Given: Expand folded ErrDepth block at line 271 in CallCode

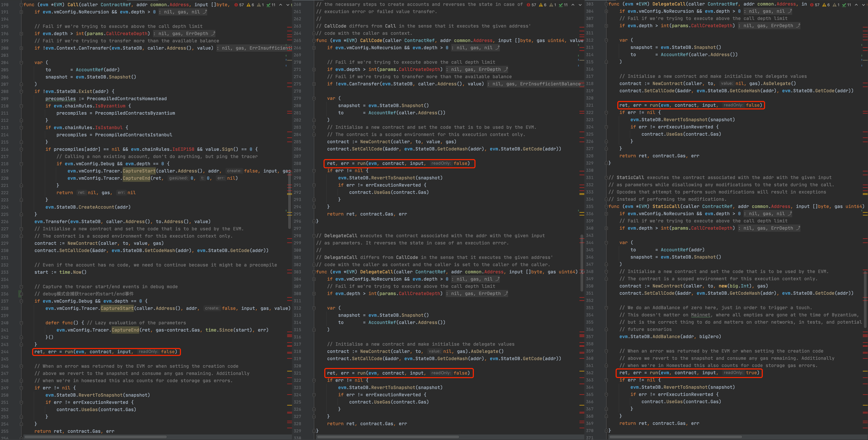Looking at the screenshot, I should point(314,70).
